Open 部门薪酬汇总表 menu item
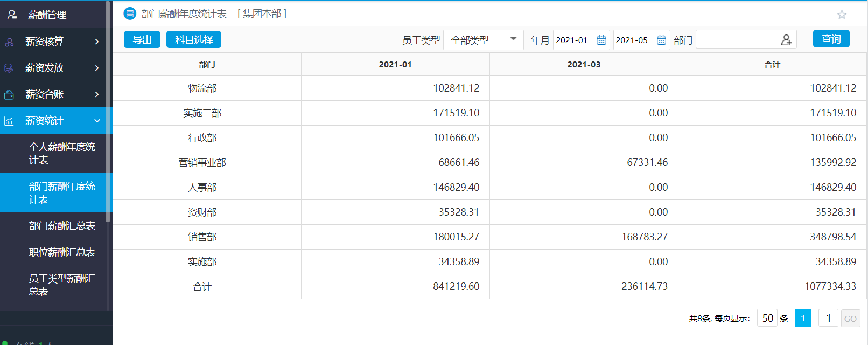Screen dimensions: 868x345 coord(62,226)
